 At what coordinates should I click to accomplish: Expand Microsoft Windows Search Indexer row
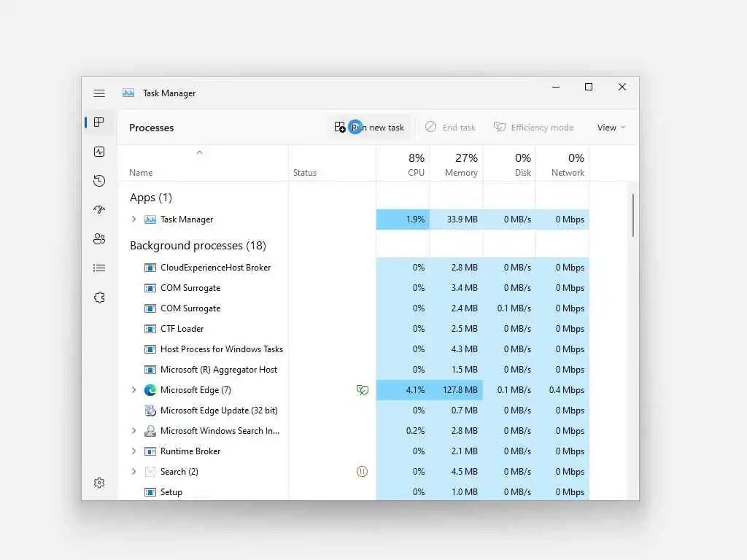point(134,430)
